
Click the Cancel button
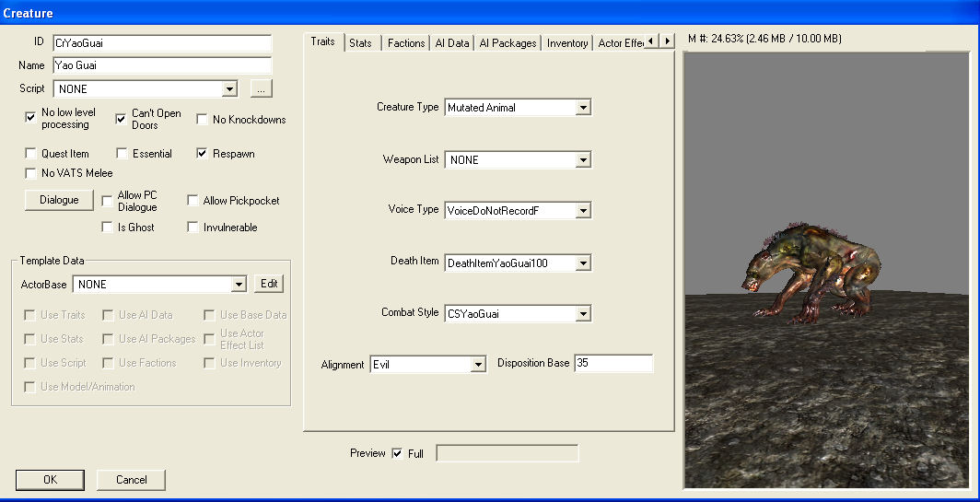(x=131, y=480)
